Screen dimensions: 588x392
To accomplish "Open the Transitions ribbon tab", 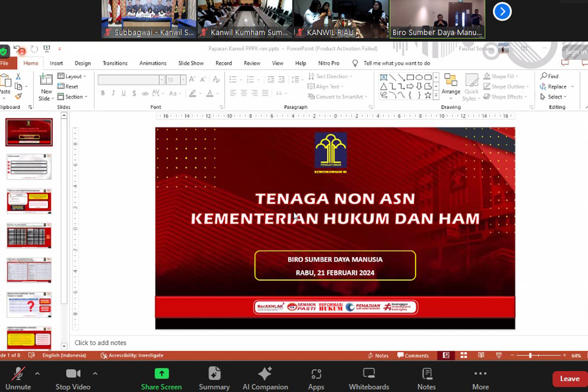I will [x=115, y=63].
